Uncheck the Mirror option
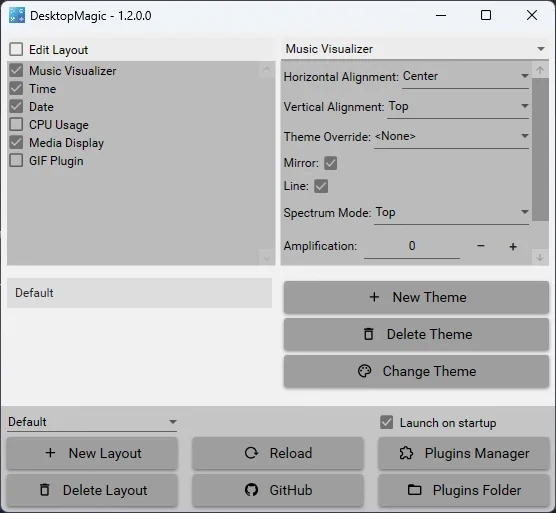 (x=330, y=163)
